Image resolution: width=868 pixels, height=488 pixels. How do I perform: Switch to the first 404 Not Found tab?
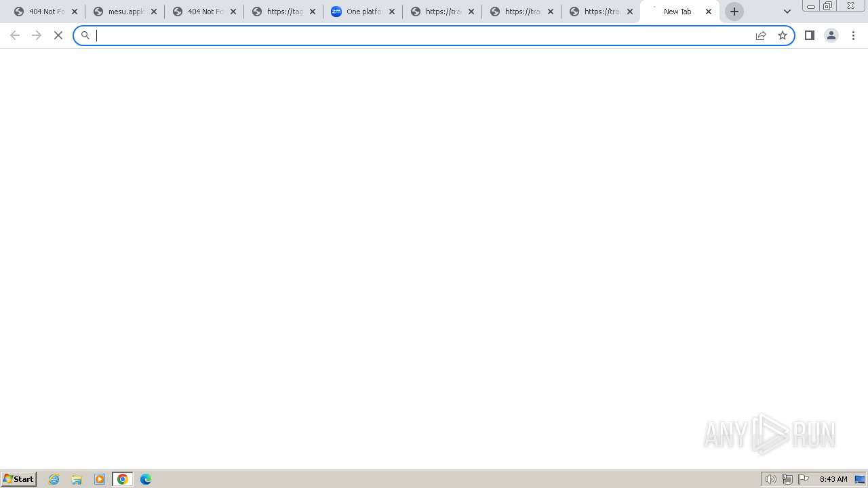pyautogui.click(x=45, y=12)
